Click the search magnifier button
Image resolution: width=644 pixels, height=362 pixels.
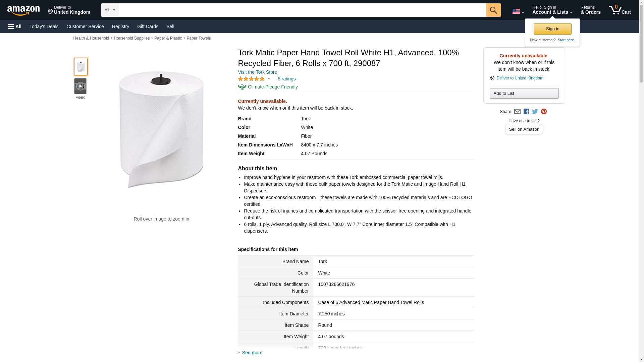(493, 10)
